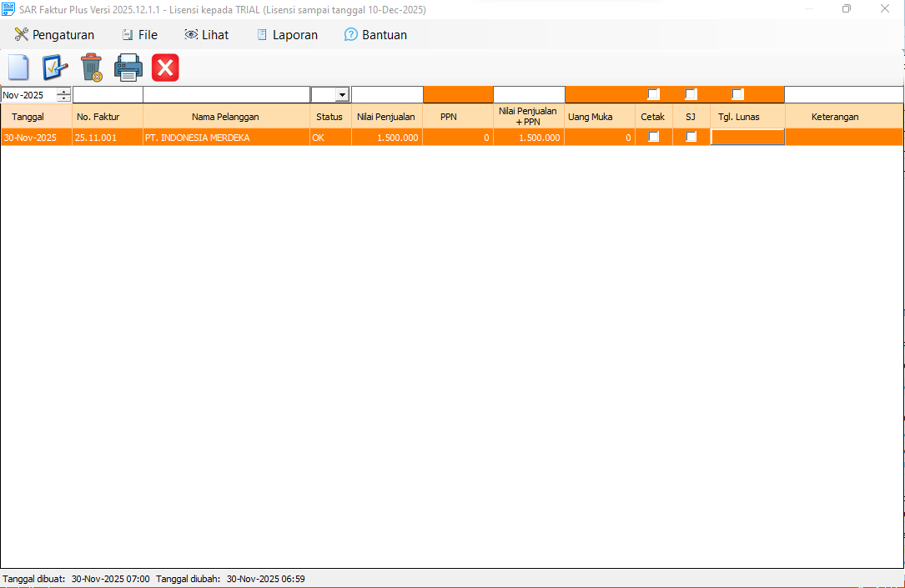Click the print invoice printer icon

point(128,68)
